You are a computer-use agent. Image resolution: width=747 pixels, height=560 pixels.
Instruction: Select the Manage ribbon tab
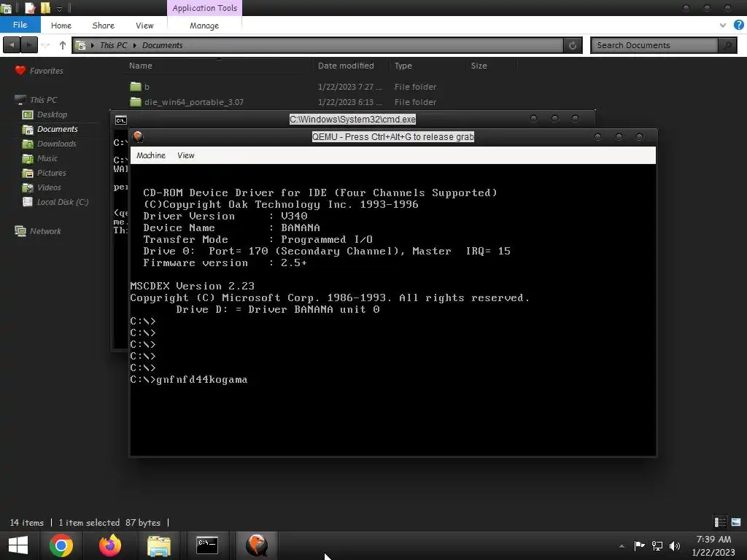coord(204,26)
